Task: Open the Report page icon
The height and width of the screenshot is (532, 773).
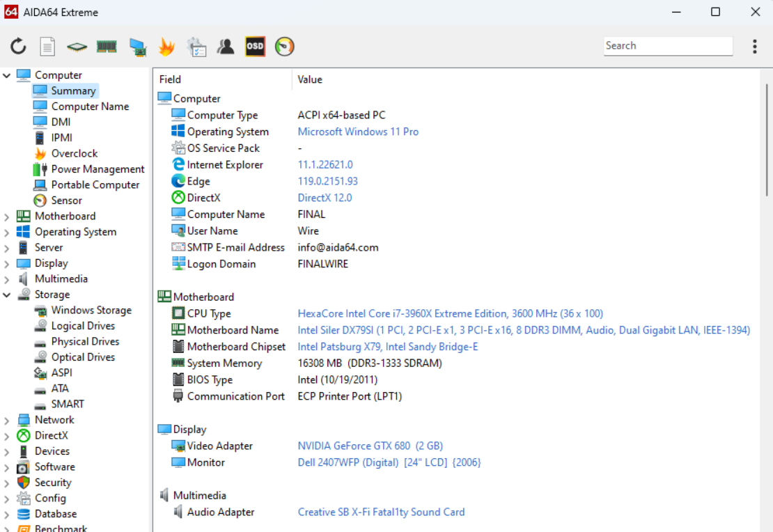Action: coord(47,47)
